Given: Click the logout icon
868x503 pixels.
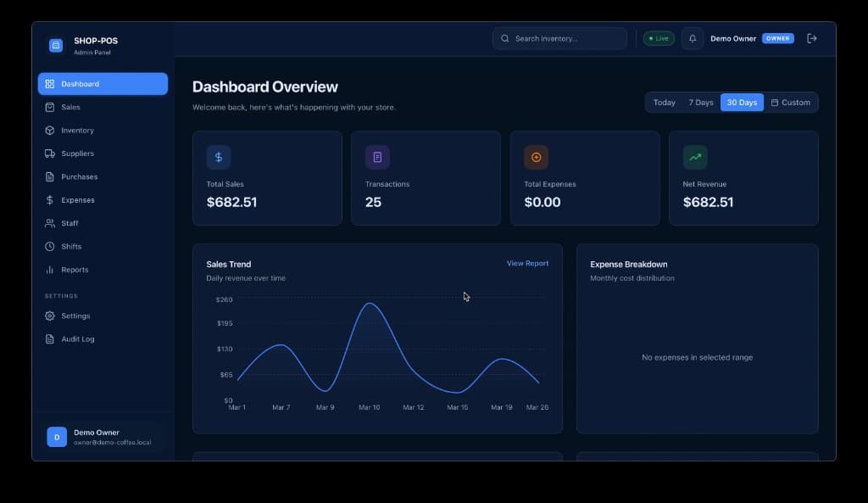Looking at the screenshot, I should point(812,38).
